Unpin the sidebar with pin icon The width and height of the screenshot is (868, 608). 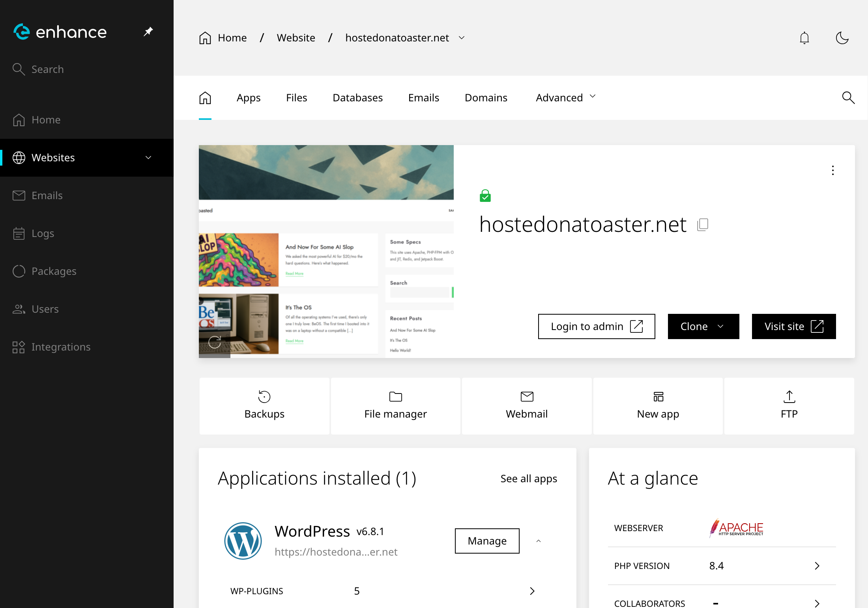click(x=148, y=32)
